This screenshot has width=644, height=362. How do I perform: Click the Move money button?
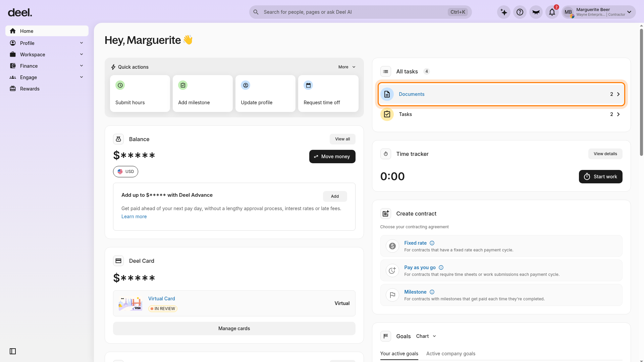332,157
